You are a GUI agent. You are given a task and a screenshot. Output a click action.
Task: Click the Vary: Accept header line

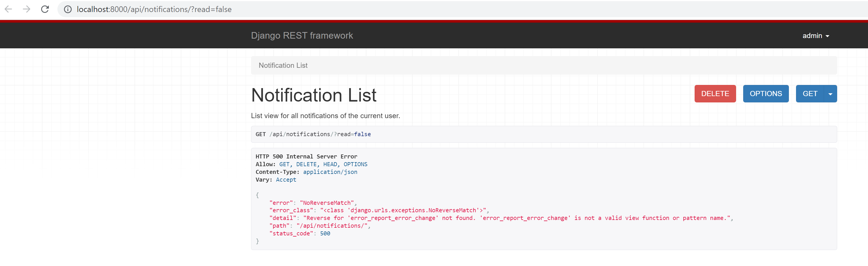(276, 180)
